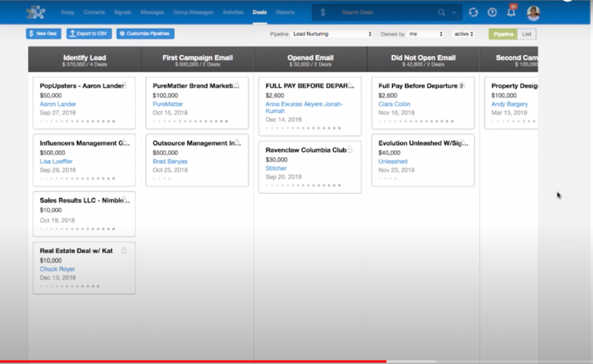Toggle lock icon on Influencers Management deal

click(124, 142)
